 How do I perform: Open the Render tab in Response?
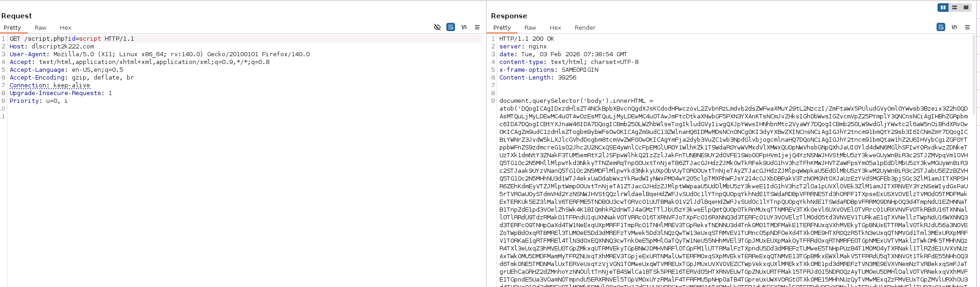tap(585, 28)
